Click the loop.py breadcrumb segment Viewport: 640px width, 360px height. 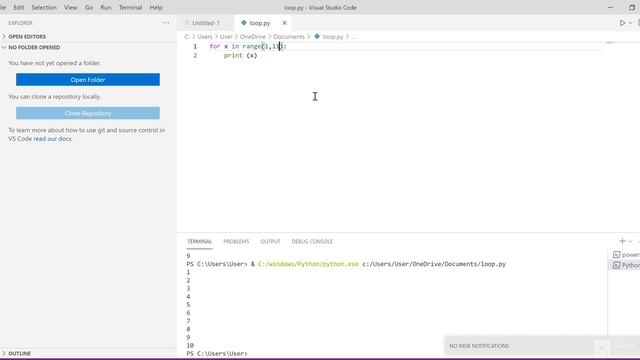click(333, 37)
